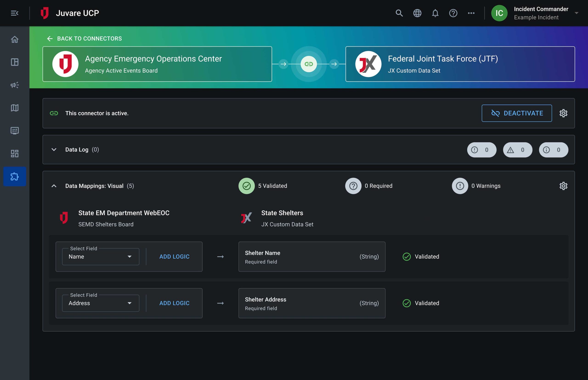
Task: Open the Name Select Field dropdown
Action: (x=101, y=257)
